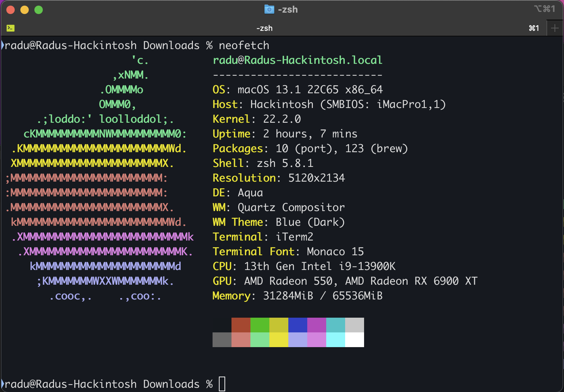Viewport: 564px width, 392px height.
Task: Click the 'DE: Aqua' line
Action: [238, 193]
